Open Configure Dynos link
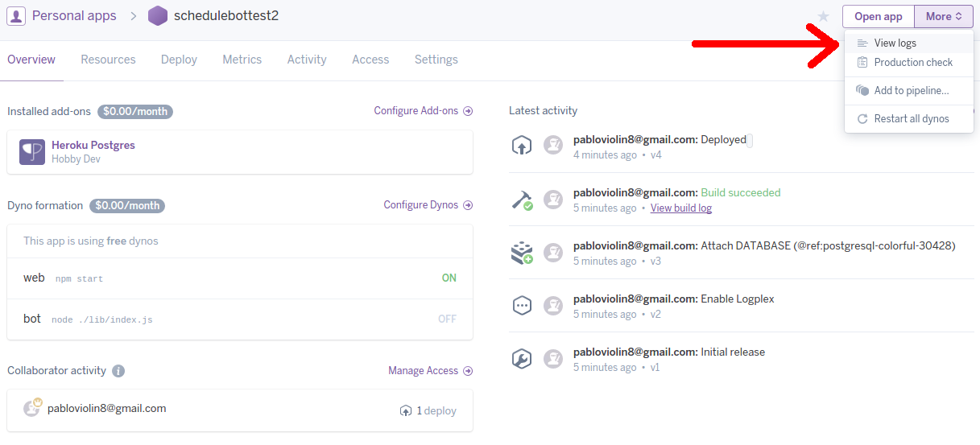980x445 pixels. click(428, 205)
